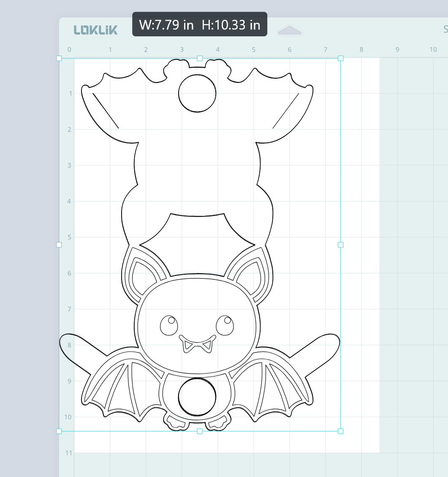Click the top-center selection resize handle
The width and height of the screenshot is (448, 477).
[x=200, y=58]
